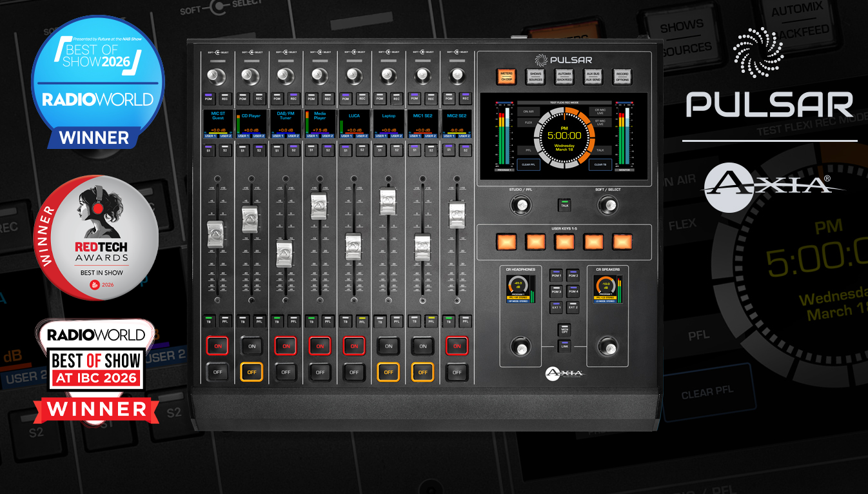Click the last orange User Key
This screenshot has width=868, height=494.
click(622, 242)
